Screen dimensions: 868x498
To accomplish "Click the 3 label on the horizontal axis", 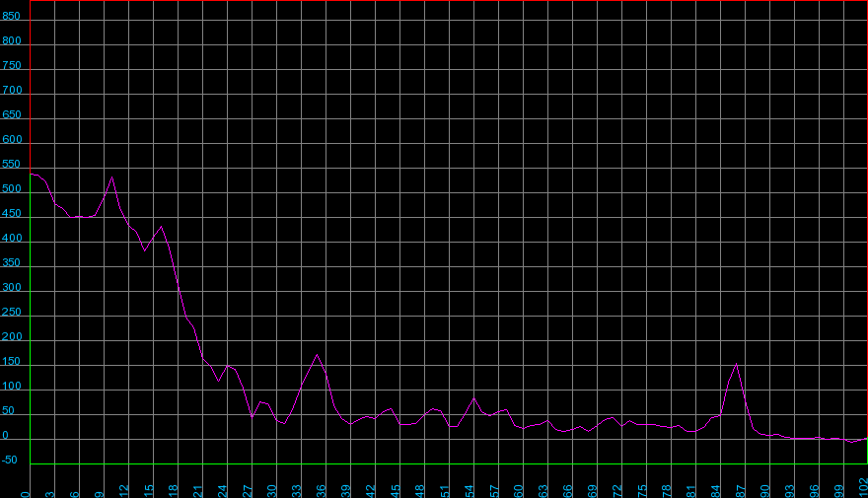I will pyautogui.click(x=50, y=494).
